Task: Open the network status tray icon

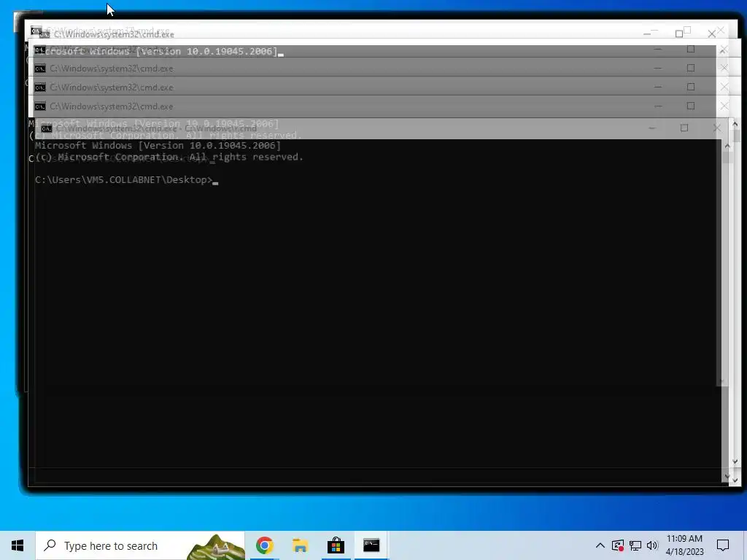Action: pos(635,545)
